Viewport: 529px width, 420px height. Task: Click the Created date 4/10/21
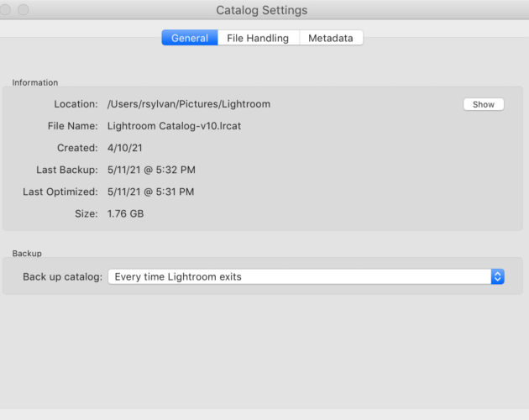tap(125, 148)
